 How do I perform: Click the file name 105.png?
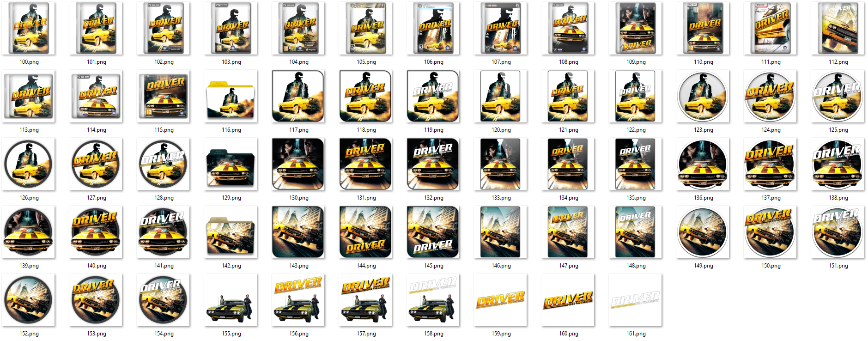point(366,62)
